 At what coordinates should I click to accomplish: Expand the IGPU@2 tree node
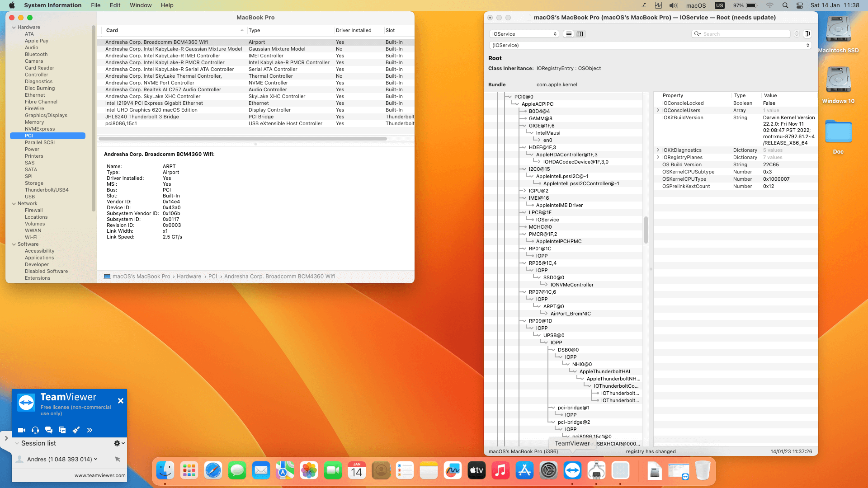point(524,191)
